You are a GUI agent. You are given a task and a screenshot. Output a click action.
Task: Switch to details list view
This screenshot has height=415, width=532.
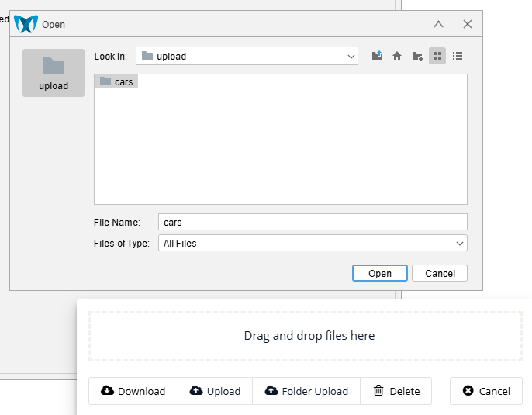458,56
